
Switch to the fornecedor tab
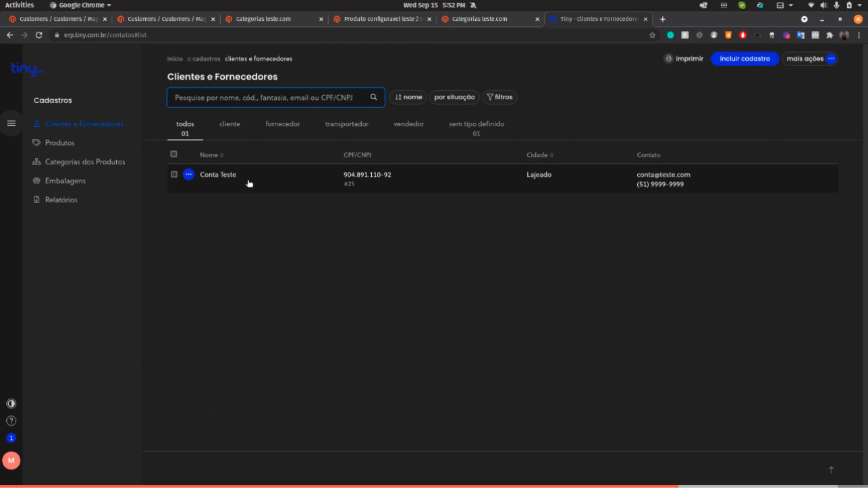pyautogui.click(x=283, y=124)
